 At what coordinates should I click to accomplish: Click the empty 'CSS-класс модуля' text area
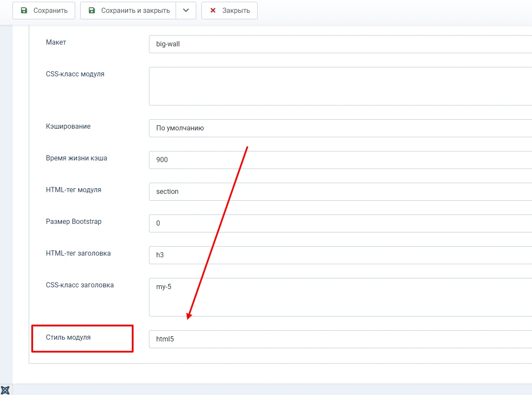tap(301, 86)
